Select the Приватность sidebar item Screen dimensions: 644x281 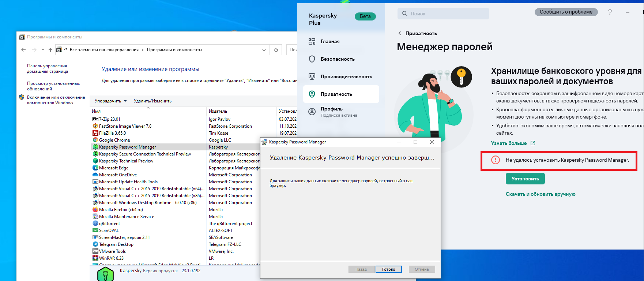[x=341, y=94]
